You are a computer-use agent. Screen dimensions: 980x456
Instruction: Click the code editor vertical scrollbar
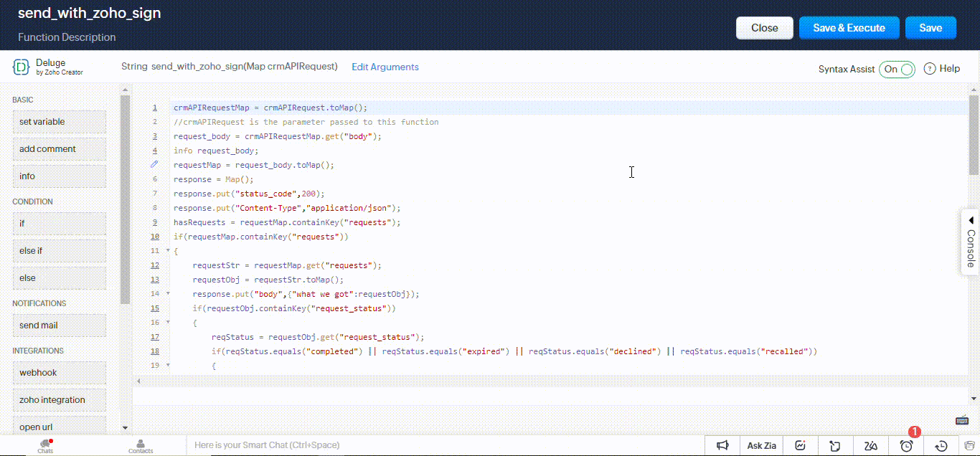coord(974,136)
